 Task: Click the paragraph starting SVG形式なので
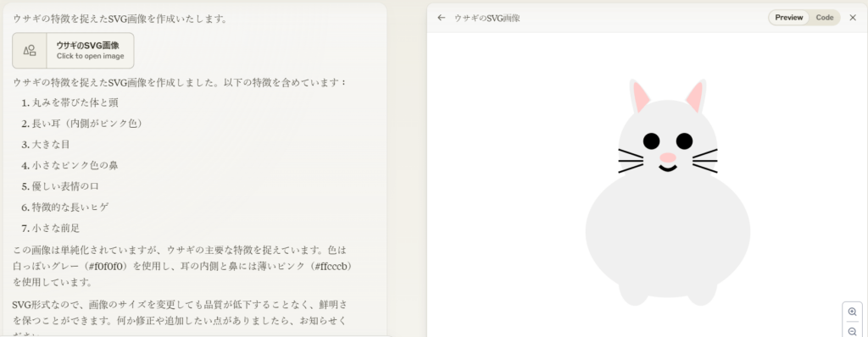coord(181,320)
